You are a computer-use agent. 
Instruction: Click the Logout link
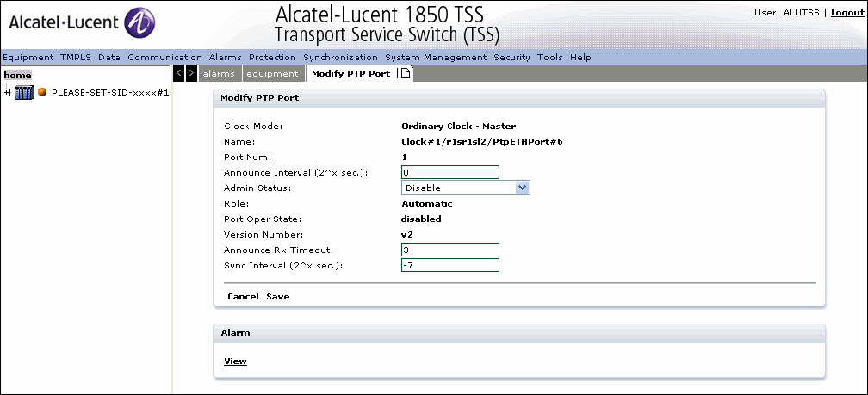coord(847,12)
